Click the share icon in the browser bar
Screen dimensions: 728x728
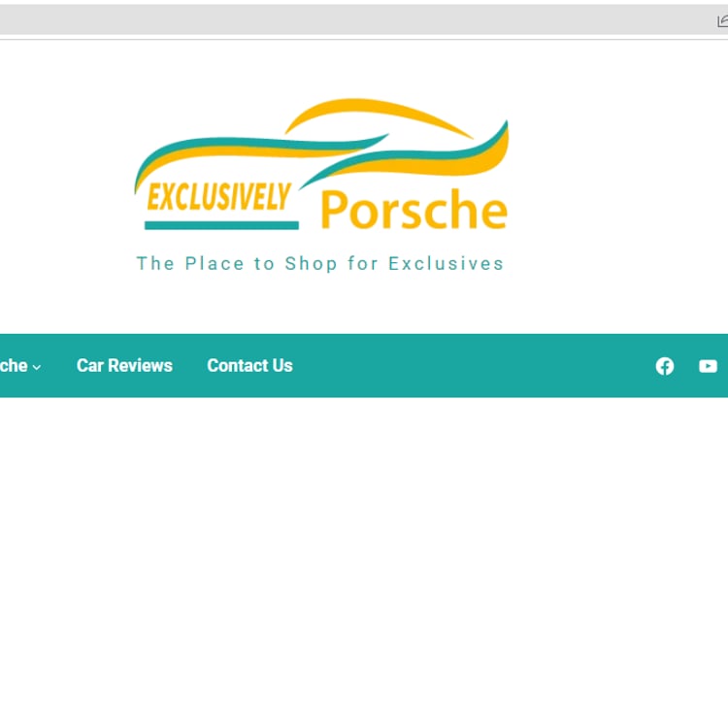pos(722,21)
